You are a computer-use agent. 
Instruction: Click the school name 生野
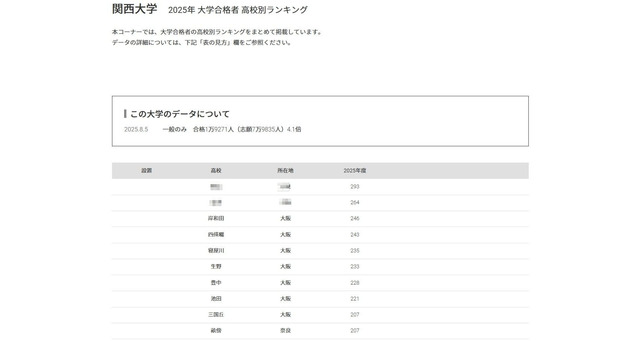(x=216, y=267)
